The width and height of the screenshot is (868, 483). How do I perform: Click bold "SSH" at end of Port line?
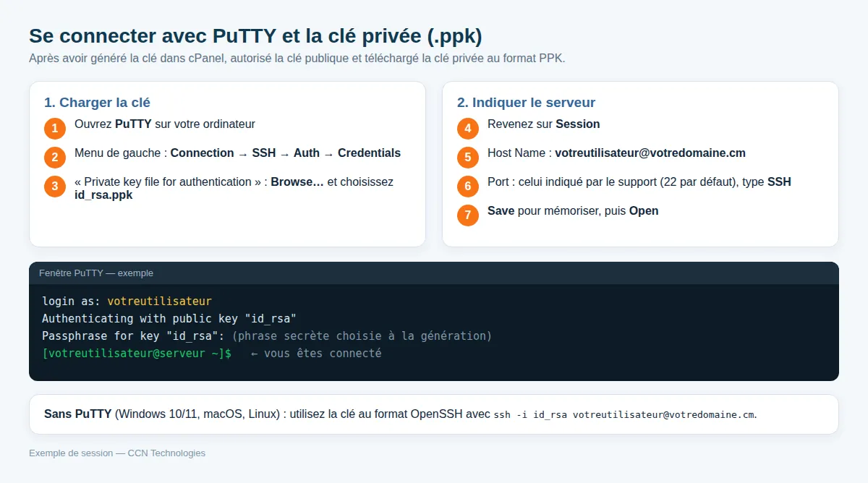coord(779,182)
